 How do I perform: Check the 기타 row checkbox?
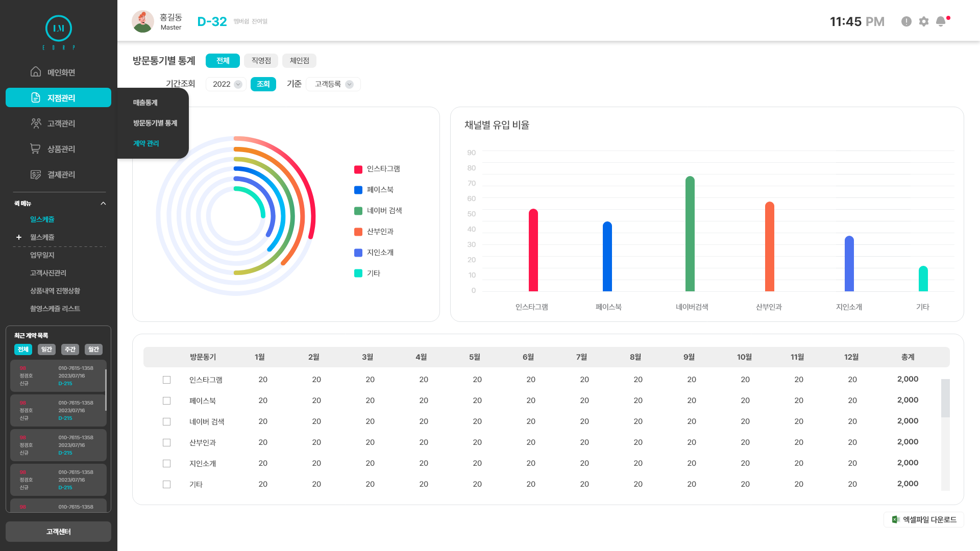[x=166, y=484]
